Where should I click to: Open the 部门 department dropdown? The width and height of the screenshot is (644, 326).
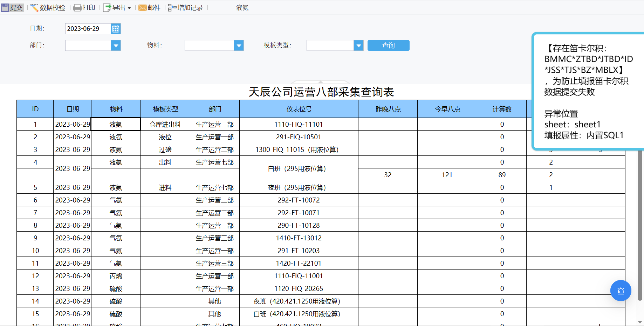(x=116, y=46)
